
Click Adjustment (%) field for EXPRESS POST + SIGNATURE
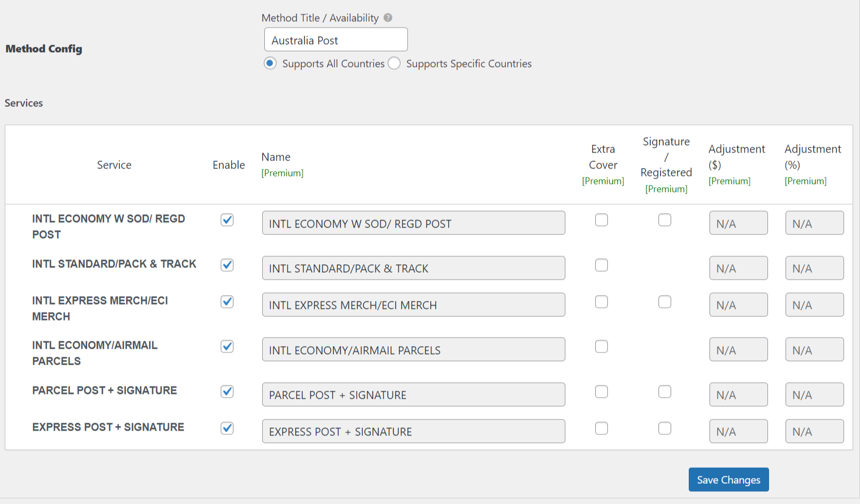coord(815,431)
